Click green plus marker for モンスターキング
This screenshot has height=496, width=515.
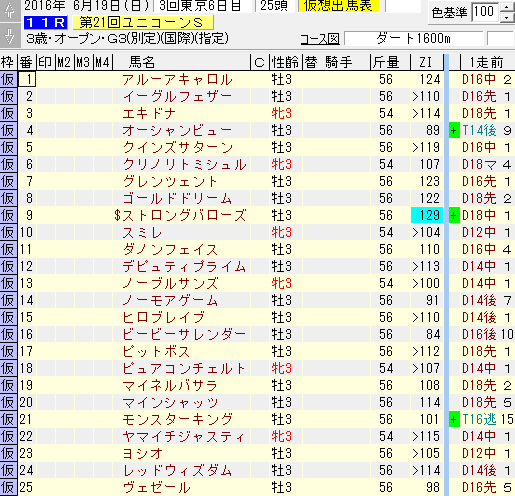click(x=454, y=419)
